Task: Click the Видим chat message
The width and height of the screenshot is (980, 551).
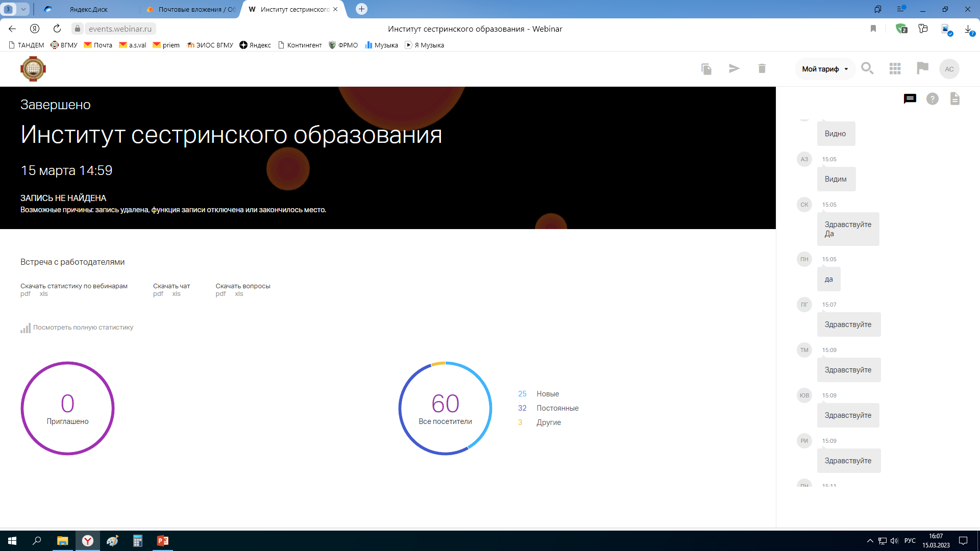Action: tap(836, 179)
